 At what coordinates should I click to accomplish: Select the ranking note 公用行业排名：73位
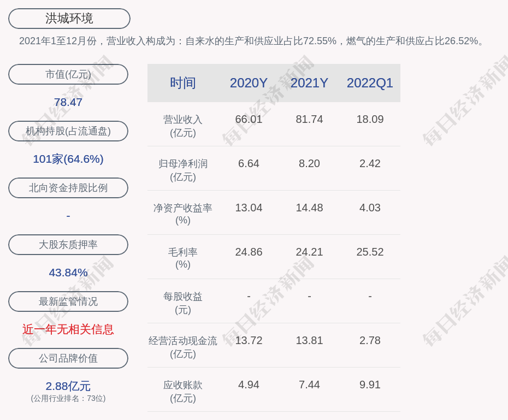tap(68, 398)
